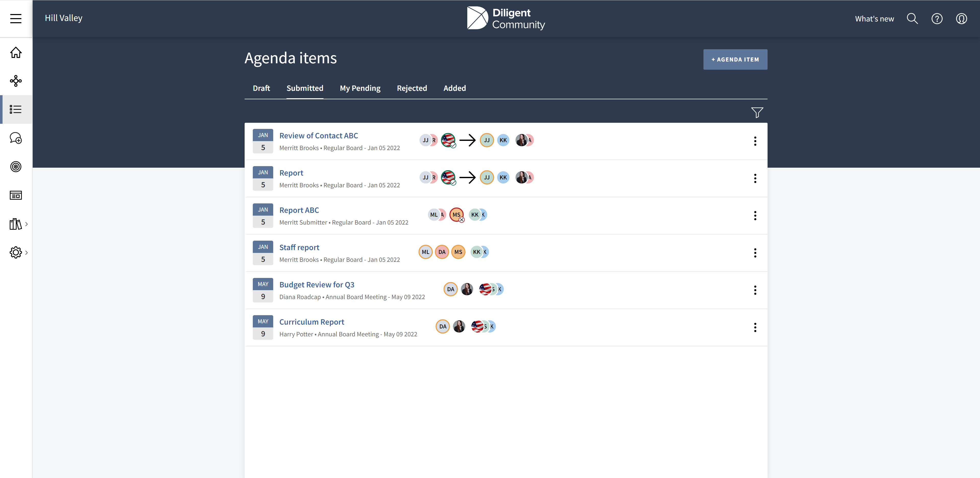Open options menu for Report ABC
This screenshot has height=478, width=980.
click(755, 216)
